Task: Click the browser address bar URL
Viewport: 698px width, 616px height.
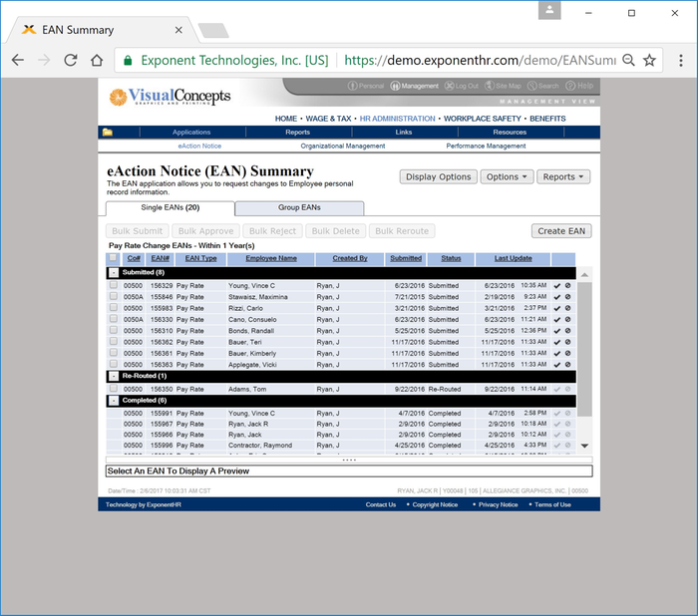Action: [480, 60]
